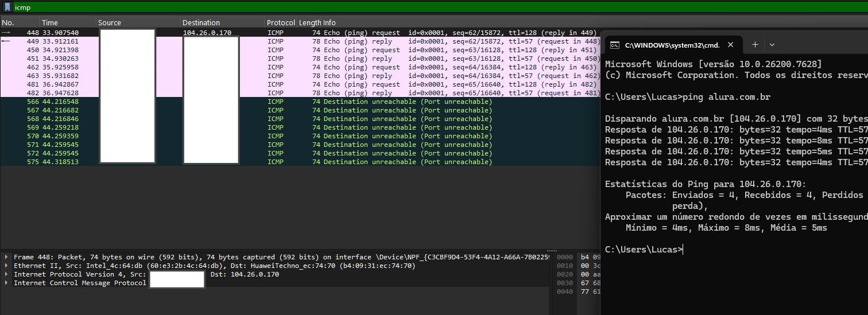The image size is (868, 315).
Task: Click the 'Pacotes: Enviados = 4' line
Action: (x=746, y=195)
